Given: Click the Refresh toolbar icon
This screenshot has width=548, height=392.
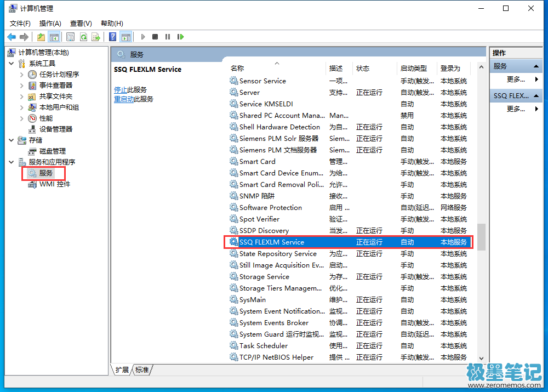Looking at the screenshot, I should (83, 37).
